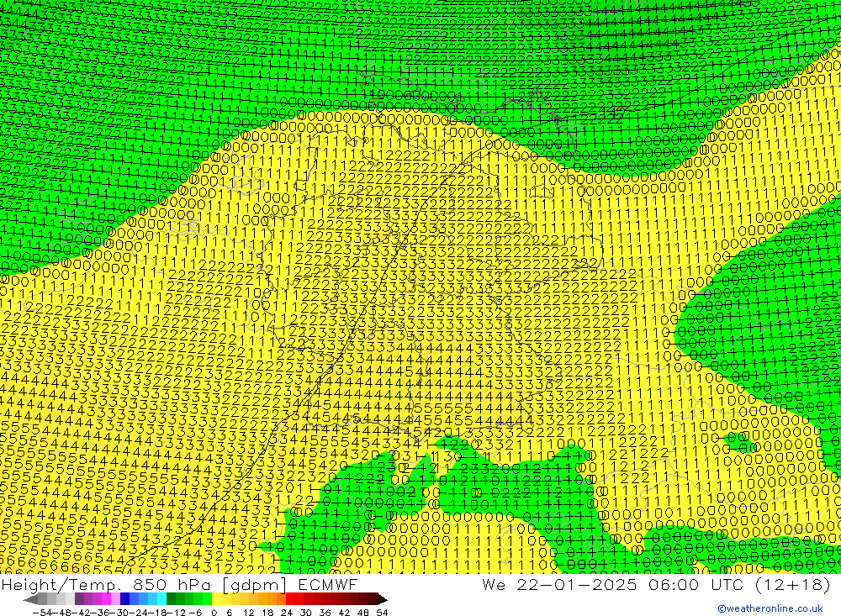Click the '-30' legend label
The width and height of the screenshot is (841, 616).
(119, 613)
